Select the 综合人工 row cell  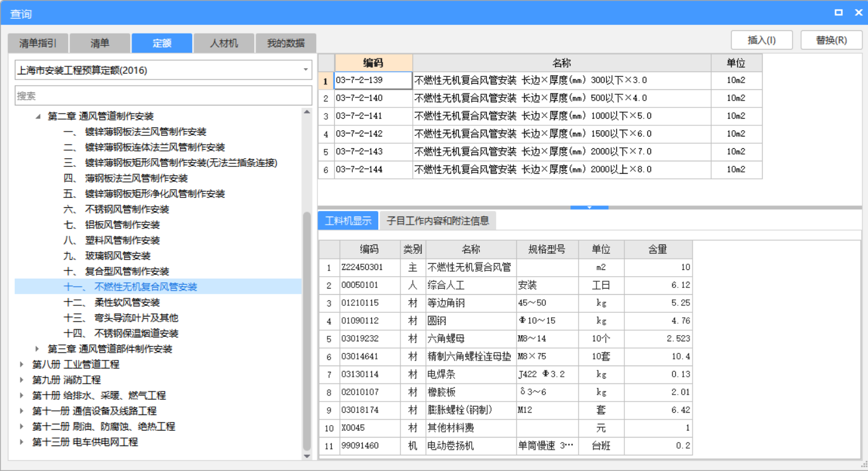tap(471, 285)
